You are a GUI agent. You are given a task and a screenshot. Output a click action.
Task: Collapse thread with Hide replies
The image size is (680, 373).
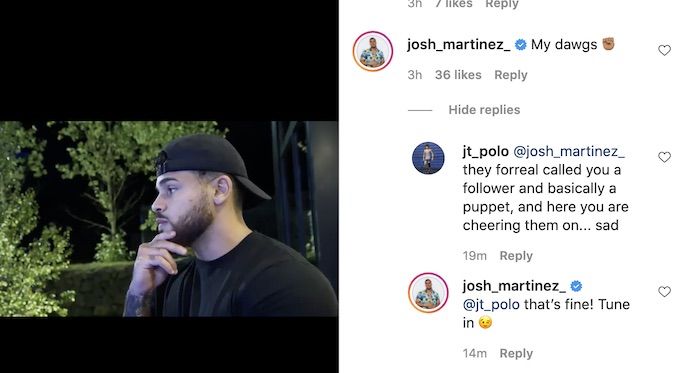click(484, 110)
